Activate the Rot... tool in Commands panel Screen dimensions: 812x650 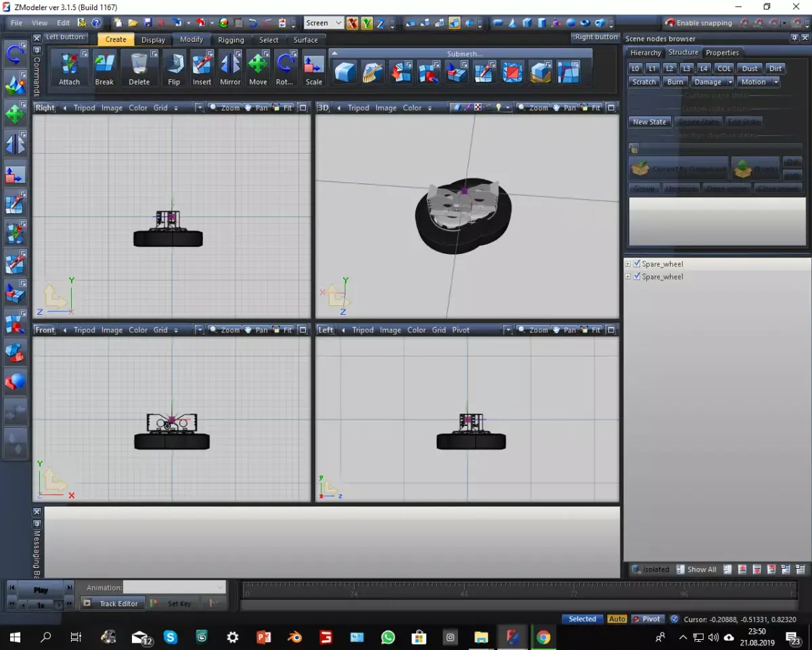pyautogui.click(x=285, y=68)
